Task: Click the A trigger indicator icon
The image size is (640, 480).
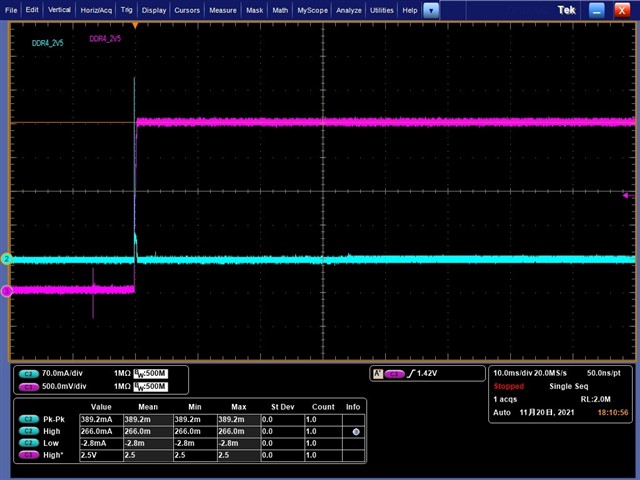Action: [378, 373]
